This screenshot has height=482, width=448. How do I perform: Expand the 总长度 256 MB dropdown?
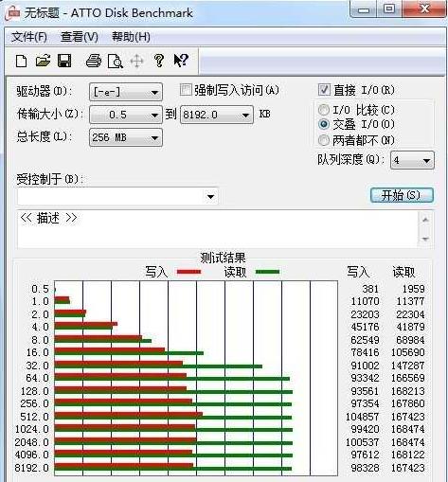click(126, 137)
